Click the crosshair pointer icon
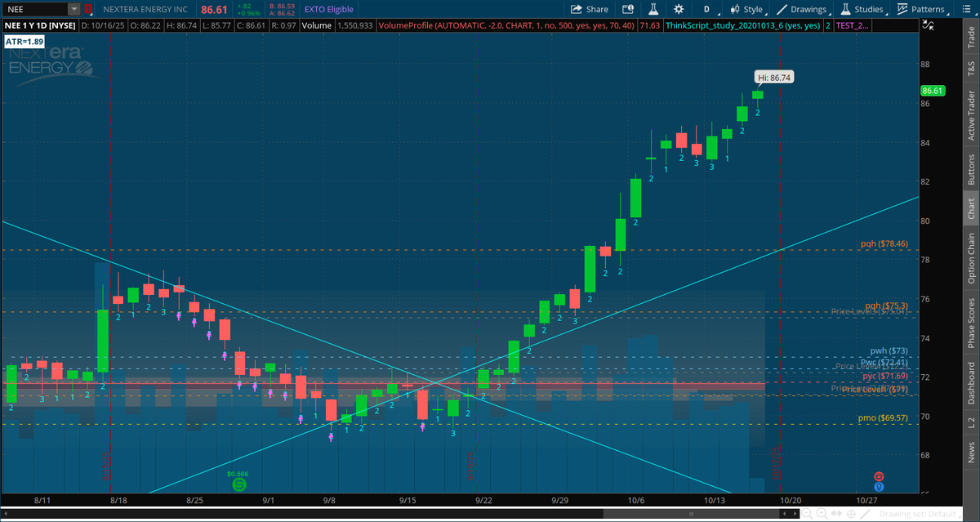The image size is (980, 522). click(851, 514)
